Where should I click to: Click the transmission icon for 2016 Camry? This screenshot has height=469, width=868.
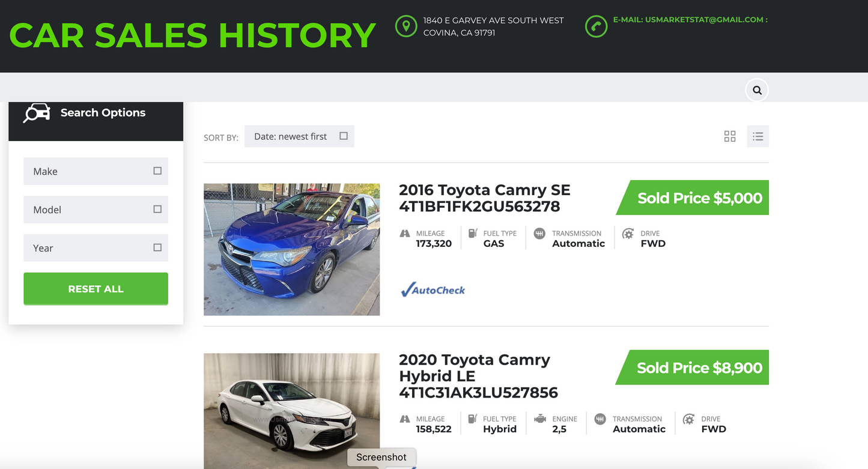539,234
